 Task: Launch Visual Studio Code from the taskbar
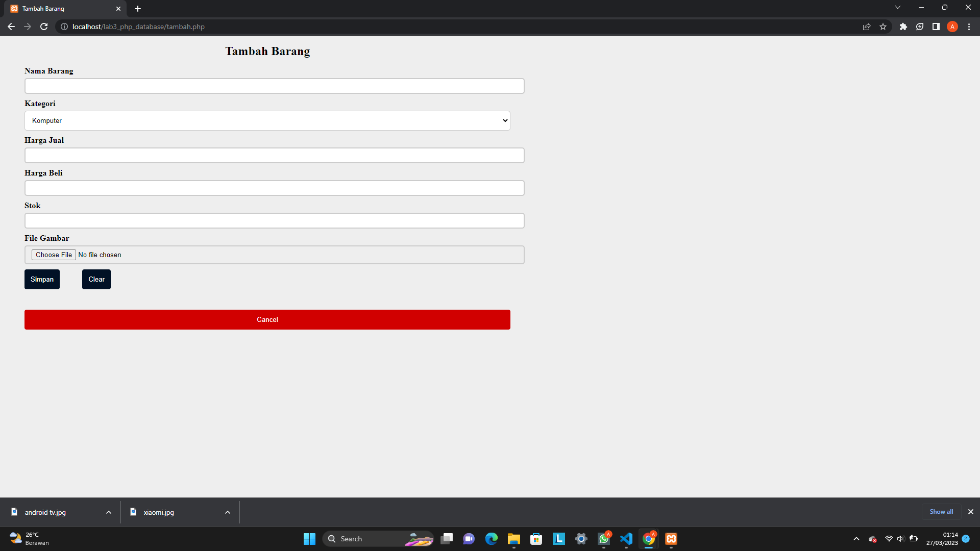(x=626, y=539)
